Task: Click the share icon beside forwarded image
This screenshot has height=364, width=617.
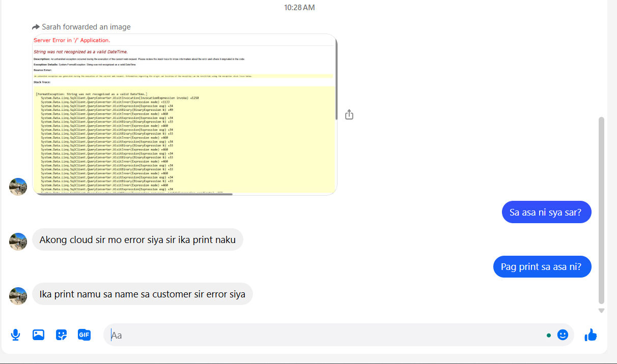Action: (x=349, y=115)
